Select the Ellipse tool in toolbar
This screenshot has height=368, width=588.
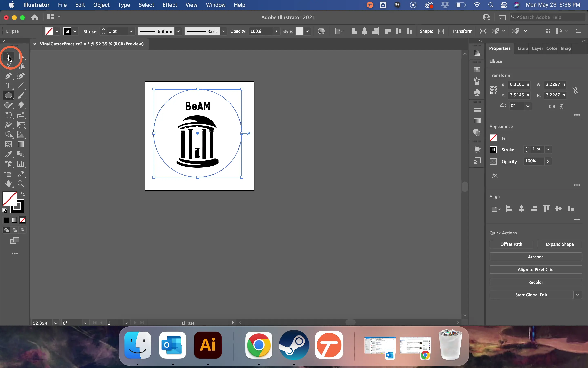click(x=9, y=95)
